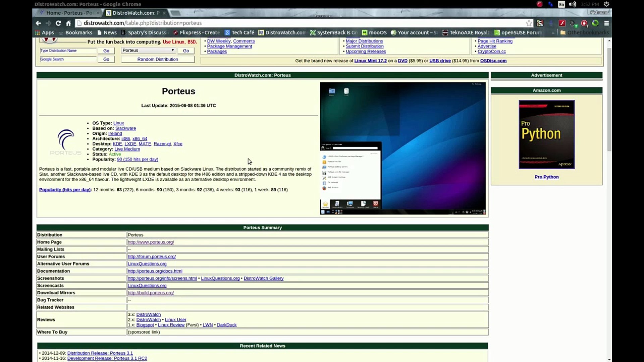Click the browser back arrow
Image resolution: width=644 pixels, height=362 pixels.
[38, 23]
